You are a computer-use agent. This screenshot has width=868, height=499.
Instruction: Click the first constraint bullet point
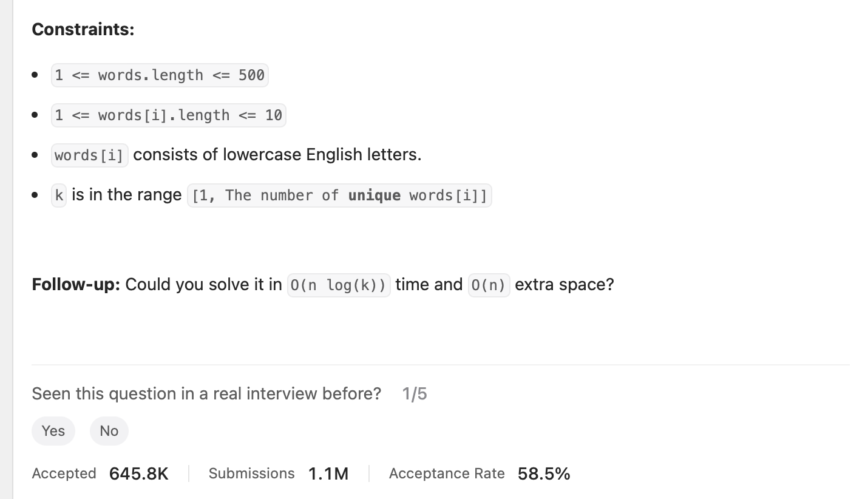point(35,75)
